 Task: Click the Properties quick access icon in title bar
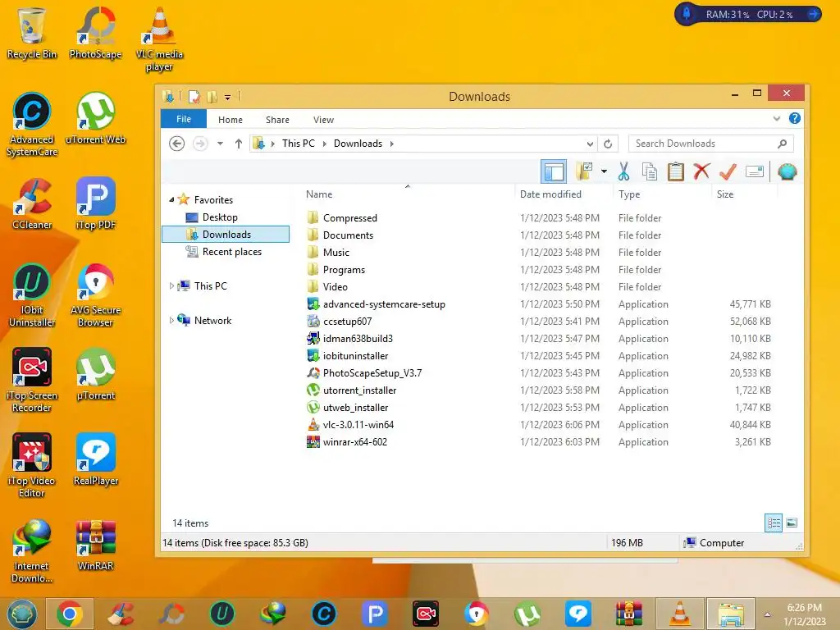(x=194, y=97)
